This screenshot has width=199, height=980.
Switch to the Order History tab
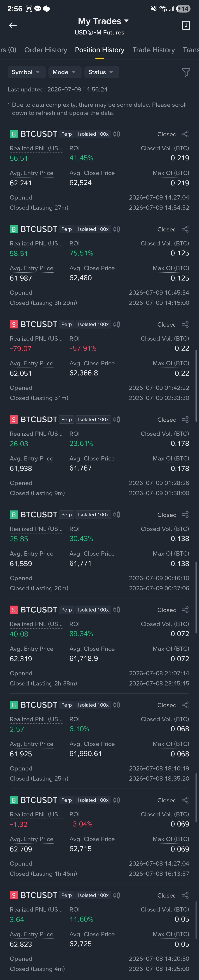coord(46,50)
